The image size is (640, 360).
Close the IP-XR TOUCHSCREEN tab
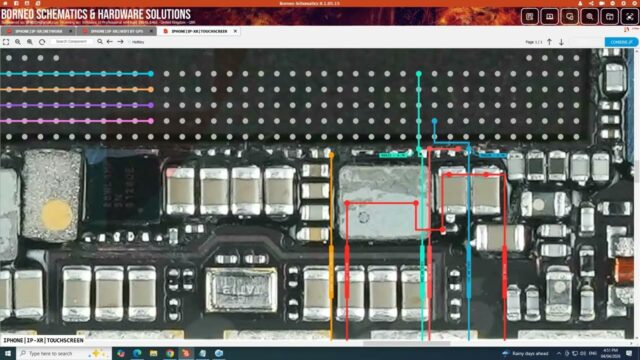coord(236,31)
